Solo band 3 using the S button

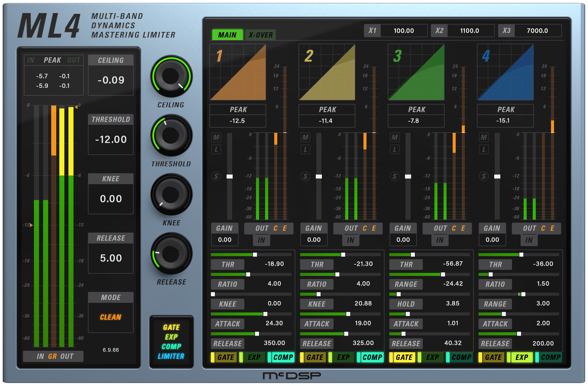tap(394, 177)
